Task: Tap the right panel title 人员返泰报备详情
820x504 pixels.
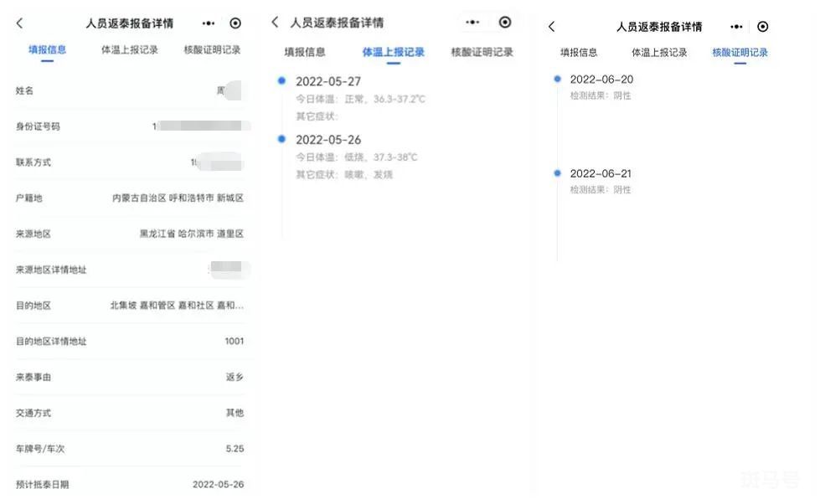Action: 659,27
